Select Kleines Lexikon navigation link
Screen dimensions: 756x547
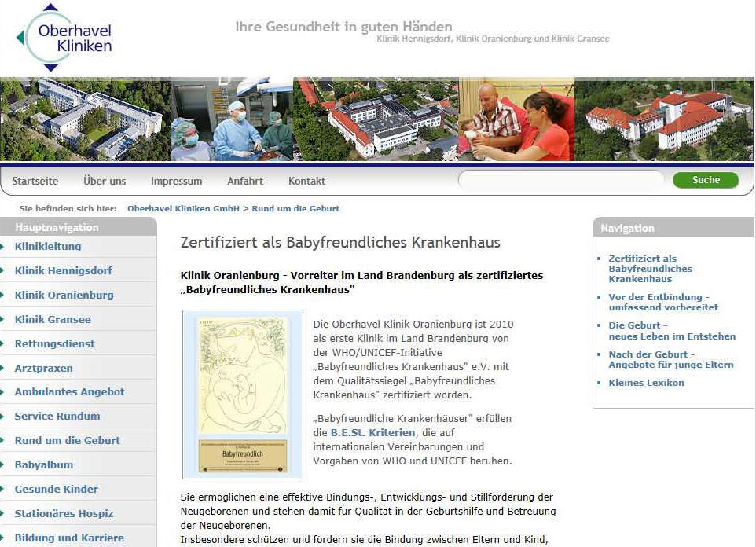646,383
